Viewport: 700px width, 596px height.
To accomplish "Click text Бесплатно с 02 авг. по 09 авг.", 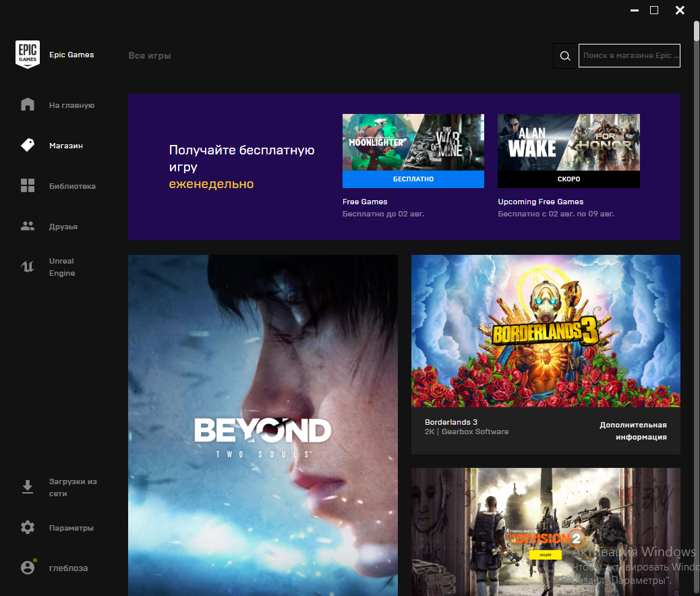I will (x=556, y=214).
